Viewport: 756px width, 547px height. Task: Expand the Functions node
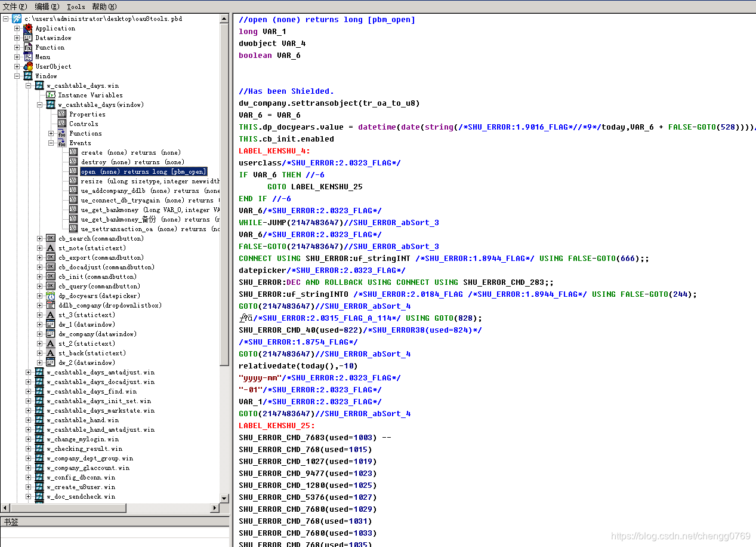coord(51,133)
